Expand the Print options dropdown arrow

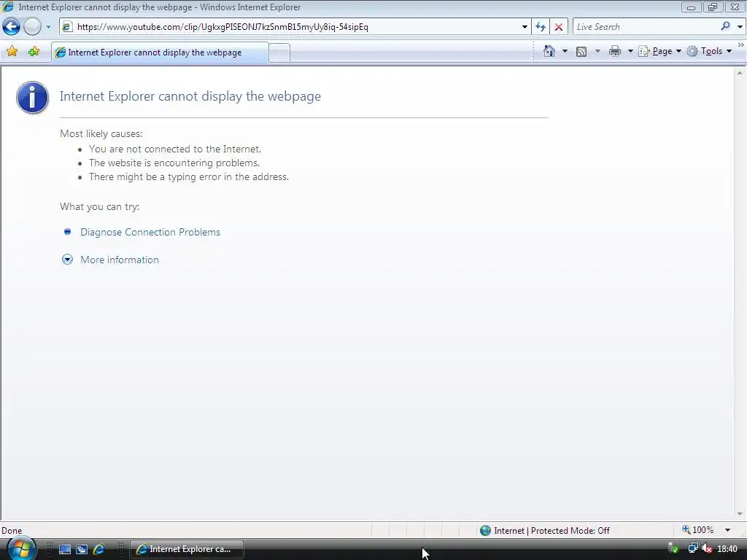coord(630,51)
